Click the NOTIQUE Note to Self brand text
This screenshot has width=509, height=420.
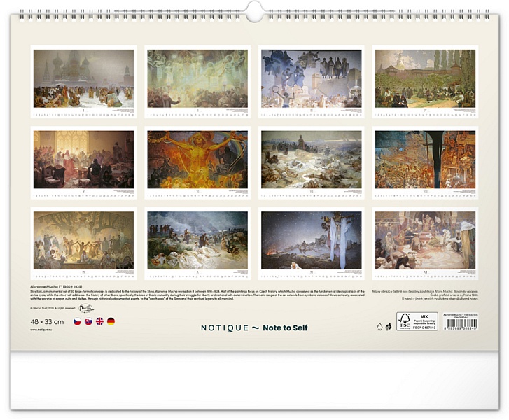(x=254, y=328)
